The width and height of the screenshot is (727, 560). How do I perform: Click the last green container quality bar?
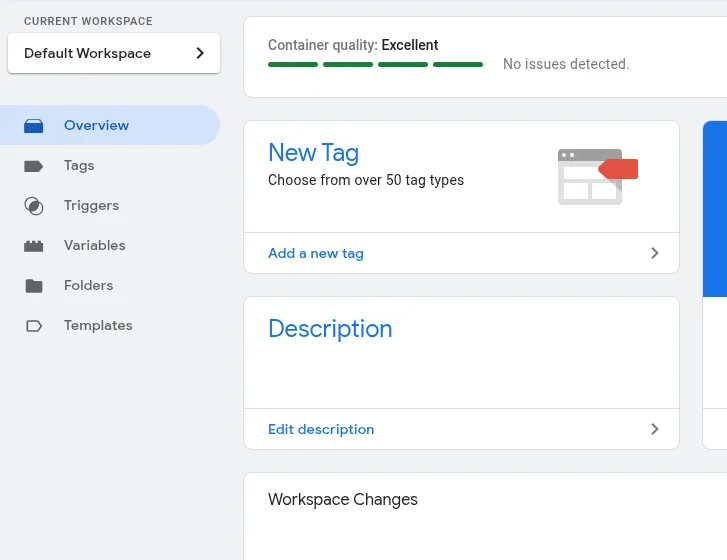[458, 64]
